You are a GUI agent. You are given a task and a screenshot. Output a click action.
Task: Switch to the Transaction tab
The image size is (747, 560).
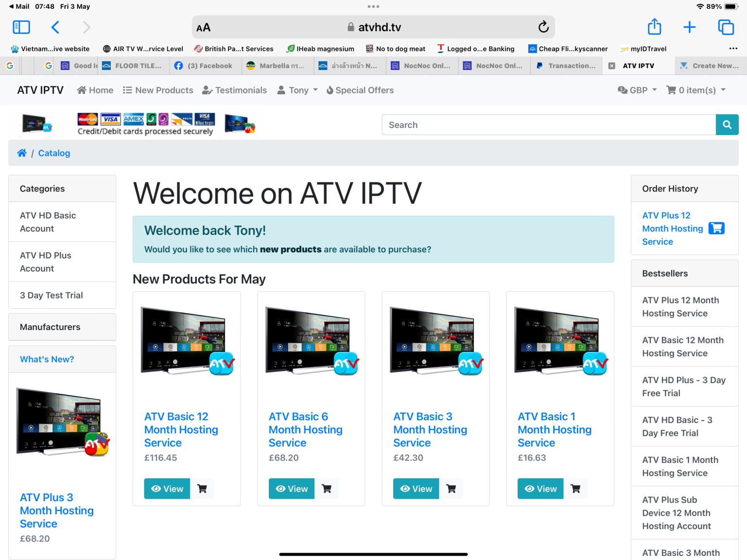[566, 66]
